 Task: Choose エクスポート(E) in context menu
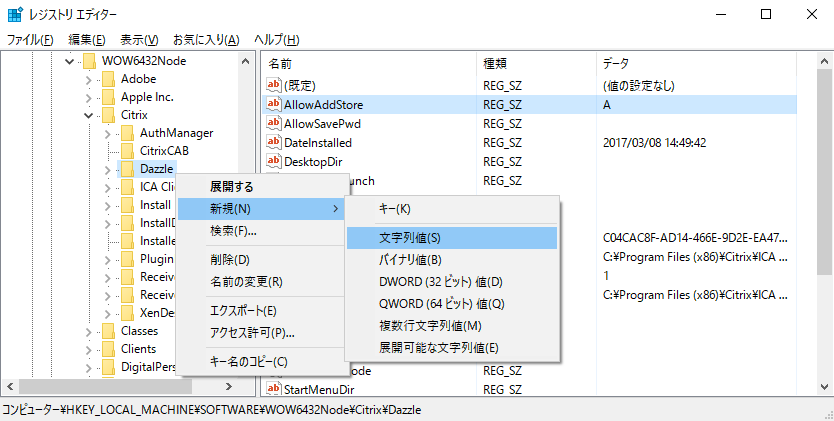pos(243,311)
